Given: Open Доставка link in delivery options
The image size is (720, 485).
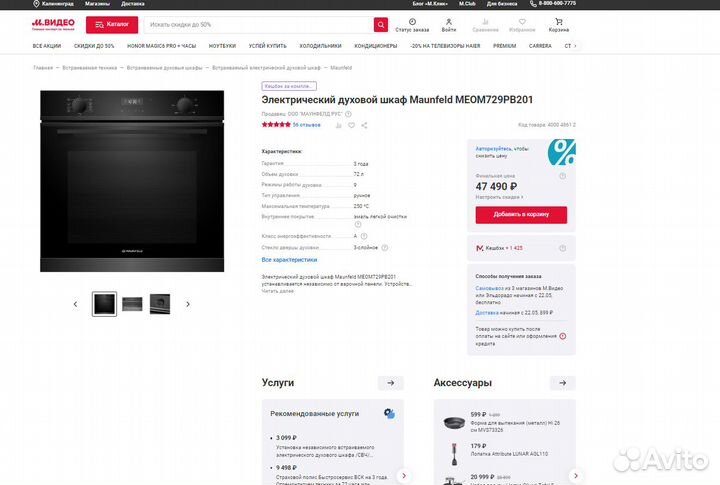Looking at the screenshot, I should coord(487,313).
